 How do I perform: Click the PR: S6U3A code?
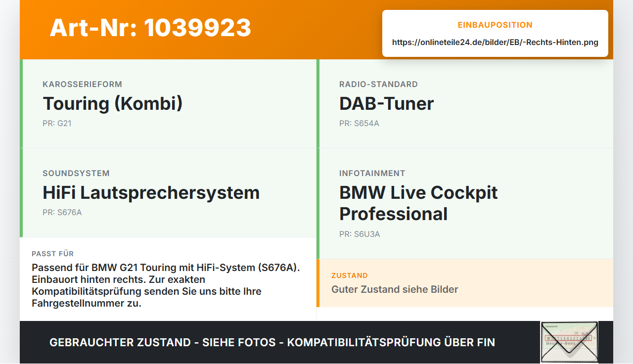360,234
